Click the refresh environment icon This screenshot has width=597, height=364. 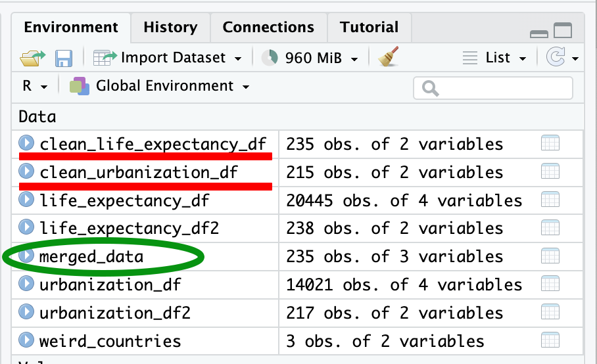point(556,58)
